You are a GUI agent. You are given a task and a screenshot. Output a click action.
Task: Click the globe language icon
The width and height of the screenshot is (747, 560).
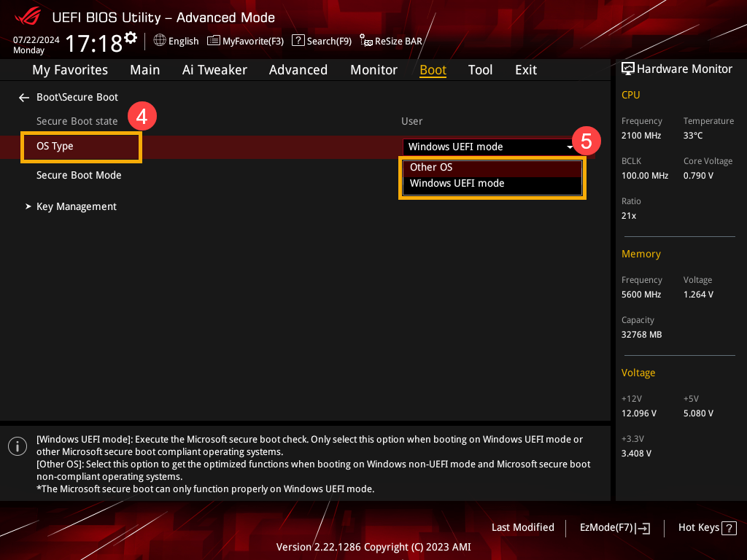(x=160, y=41)
